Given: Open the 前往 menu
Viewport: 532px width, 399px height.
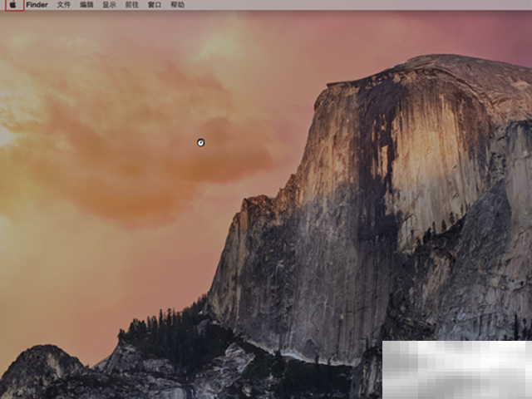Looking at the screenshot, I should 131,5.
